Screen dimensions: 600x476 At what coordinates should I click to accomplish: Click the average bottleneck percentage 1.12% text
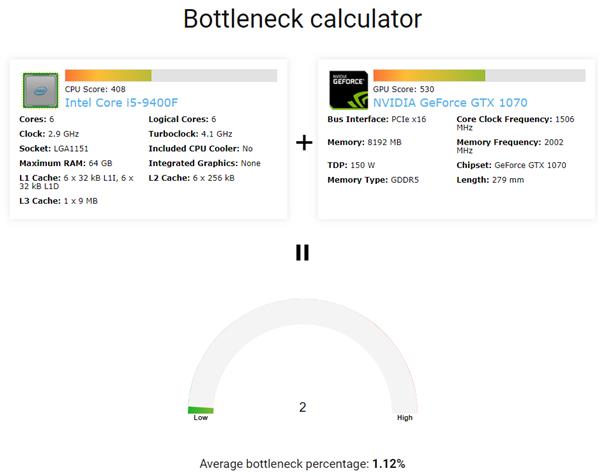388,464
